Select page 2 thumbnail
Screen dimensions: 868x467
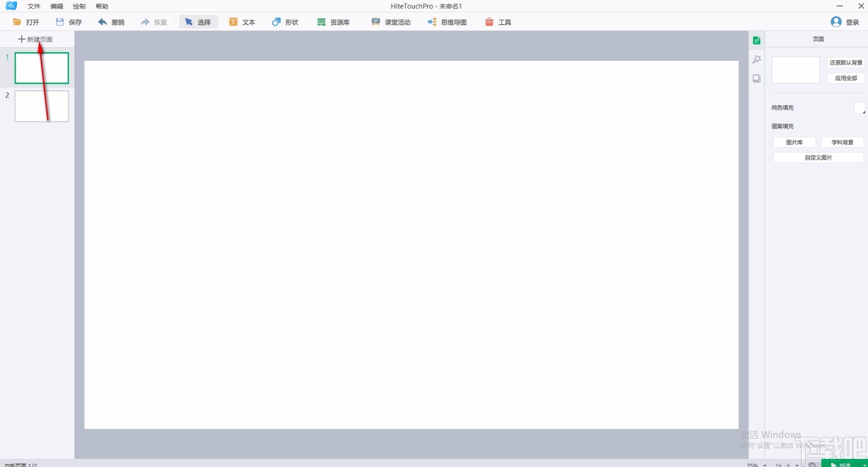pyautogui.click(x=42, y=106)
